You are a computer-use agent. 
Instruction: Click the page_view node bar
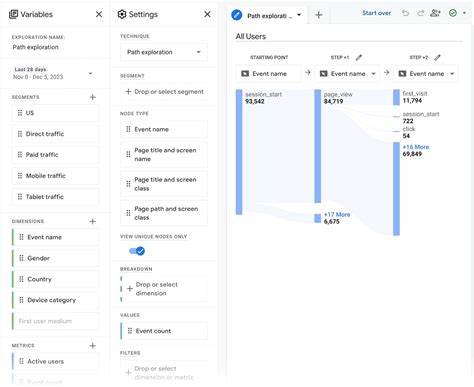[x=318, y=146]
